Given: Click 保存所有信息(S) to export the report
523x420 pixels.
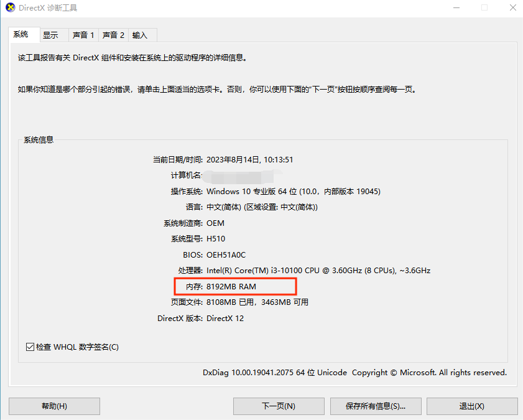Looking at the screenshot, I should pos(376,406).
